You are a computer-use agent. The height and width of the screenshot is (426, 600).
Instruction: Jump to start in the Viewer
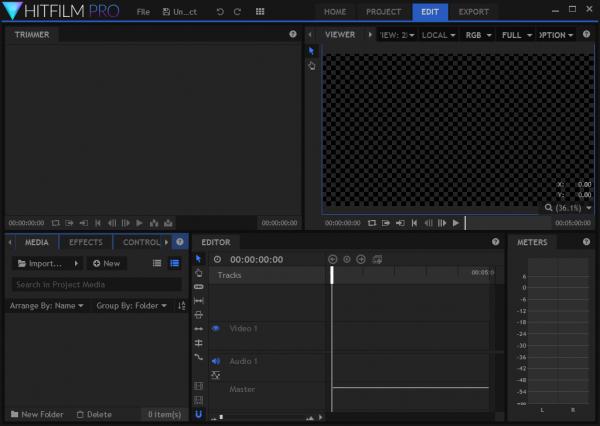coord(414,223)
